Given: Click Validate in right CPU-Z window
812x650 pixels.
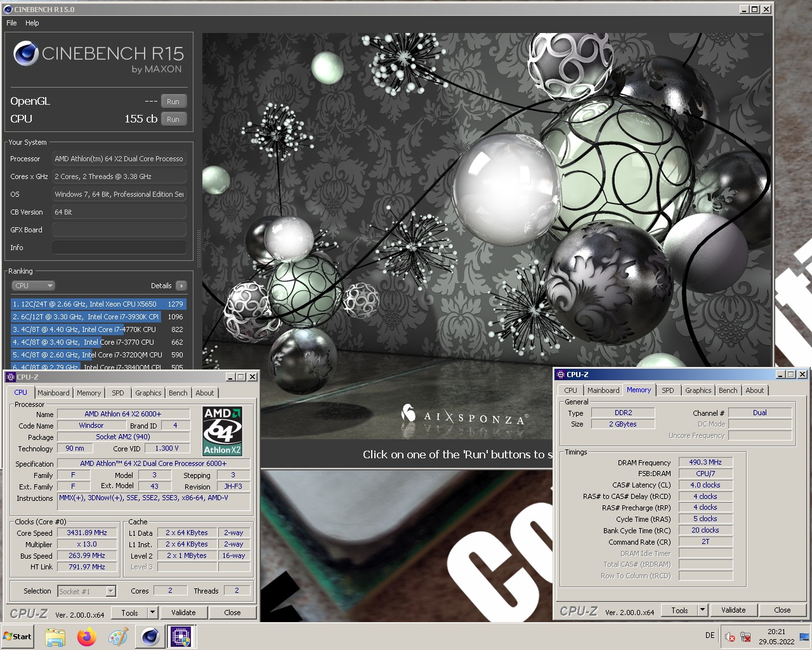Looking at the screenshot, I should [733, 610].
